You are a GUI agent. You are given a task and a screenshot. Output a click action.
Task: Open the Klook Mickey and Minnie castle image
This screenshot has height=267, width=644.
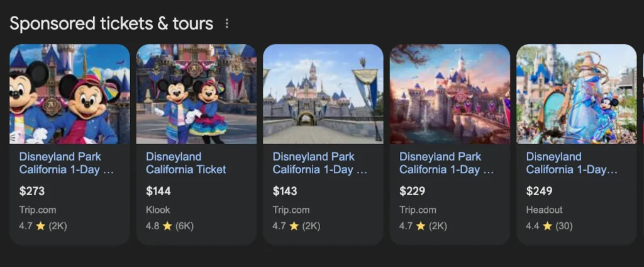[196, 94]
